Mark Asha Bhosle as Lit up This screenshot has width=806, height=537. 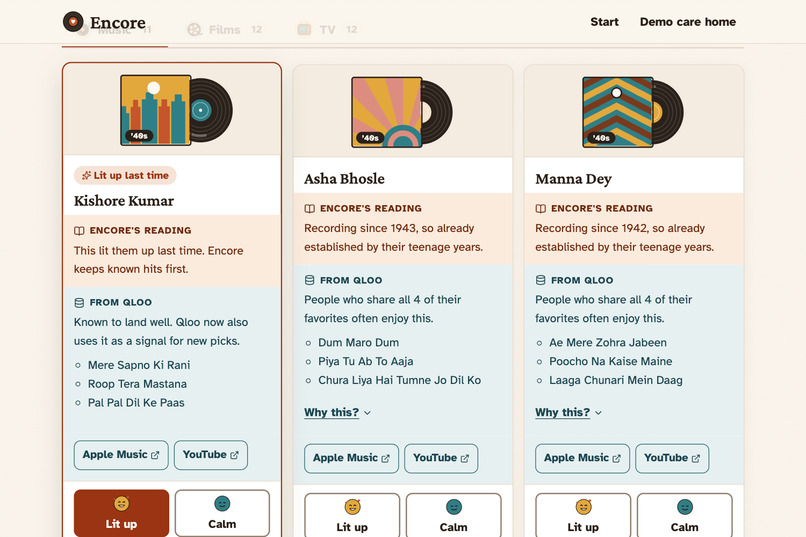point(352,515)
